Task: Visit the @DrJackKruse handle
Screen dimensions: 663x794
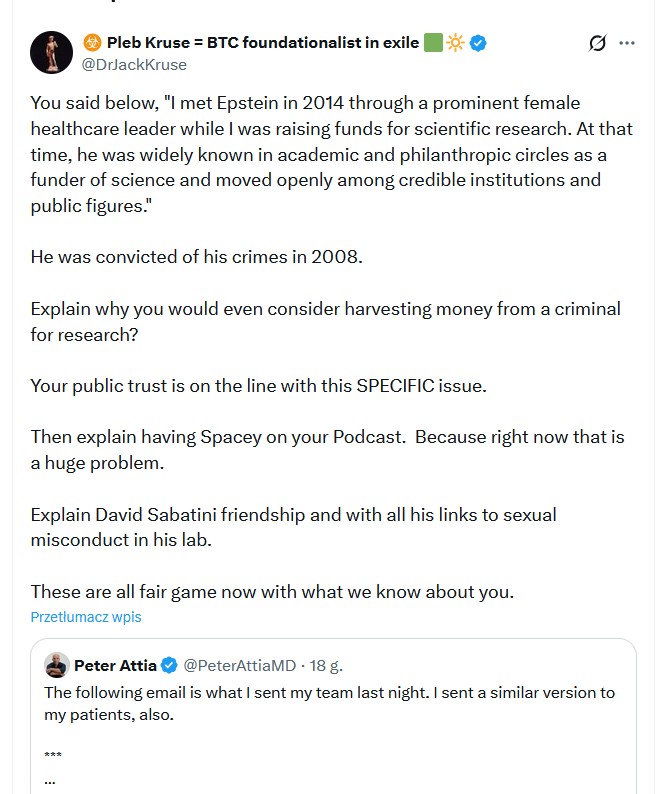Action: click(x=135, y=65)
